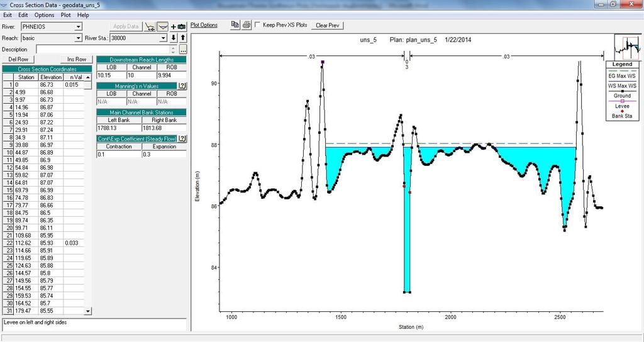Edit the Expansion coefficient 0.3

(x=164, y=155)
